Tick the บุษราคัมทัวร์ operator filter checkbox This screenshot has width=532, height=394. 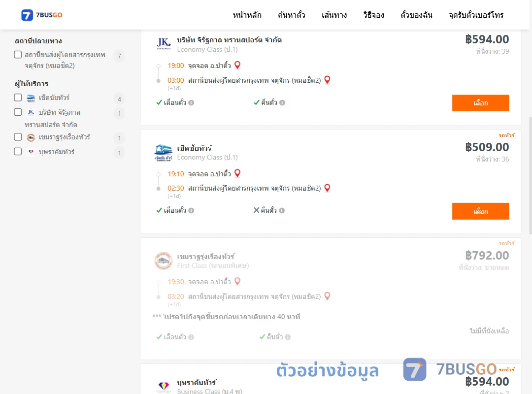click(x=18, y=152)
